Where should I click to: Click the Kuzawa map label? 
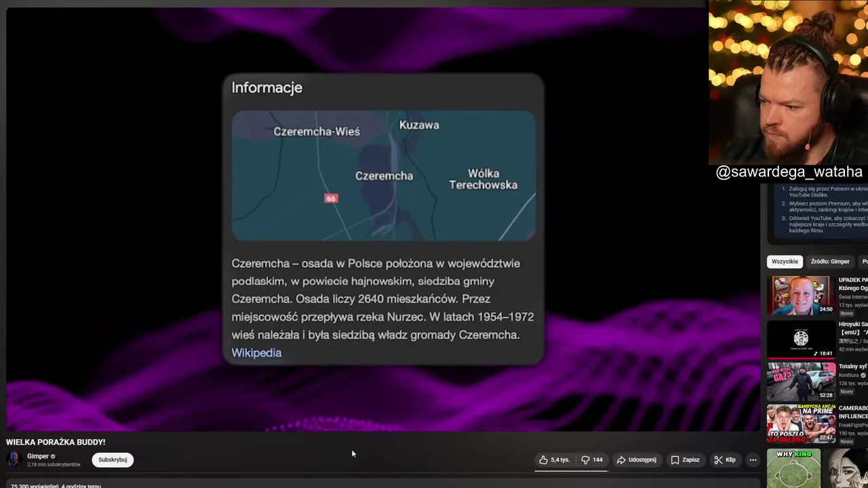(x=419, y=125)
